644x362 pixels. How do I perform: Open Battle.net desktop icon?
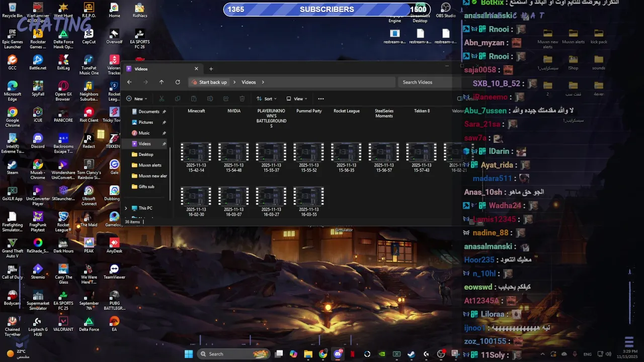pyautogui.click(x=38, y=62)
